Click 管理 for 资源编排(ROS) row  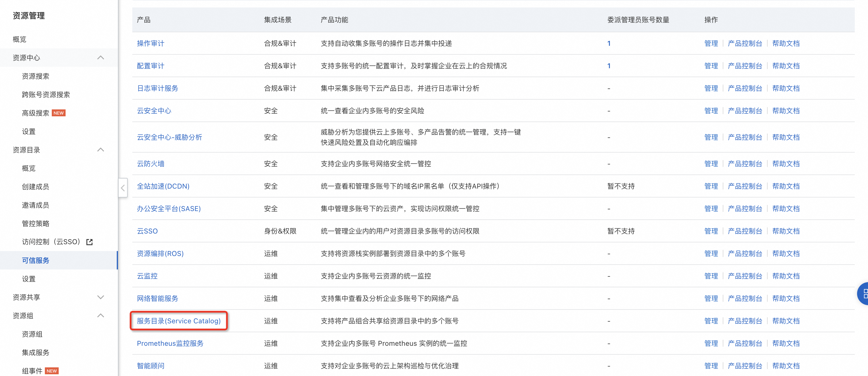pos(711,253)
